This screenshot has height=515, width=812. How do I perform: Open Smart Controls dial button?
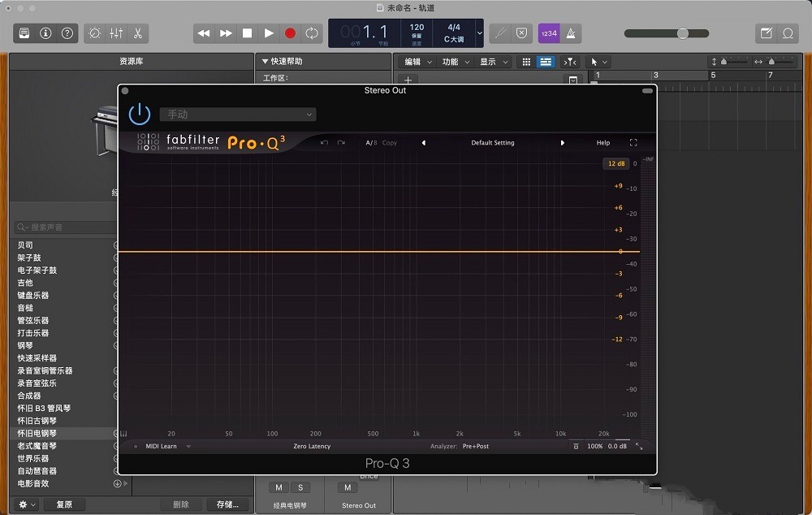[x=95, y=33]
